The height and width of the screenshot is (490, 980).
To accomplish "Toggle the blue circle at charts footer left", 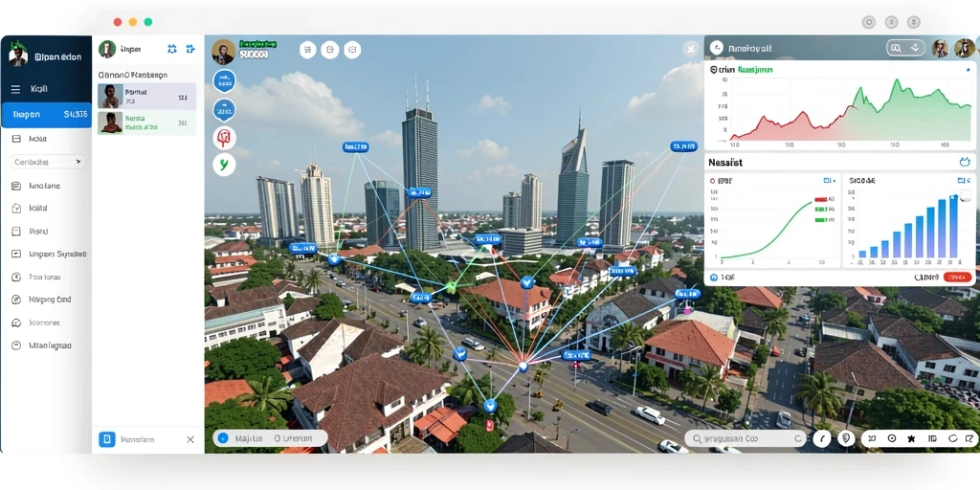I will [714, 277].
